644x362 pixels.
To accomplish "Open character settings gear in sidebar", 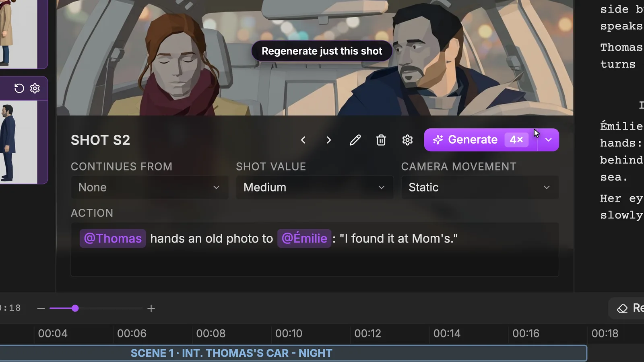I will point(35,88).
